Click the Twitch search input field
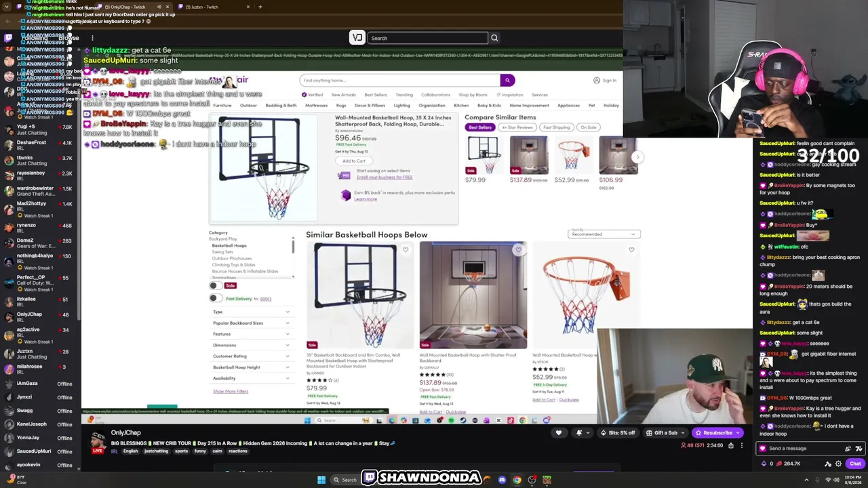 pyautogui.click(x=429, y=38)
